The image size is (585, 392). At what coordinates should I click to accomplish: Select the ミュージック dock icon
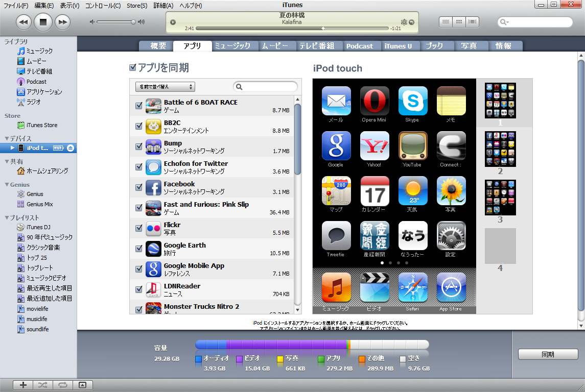coord(336,287)
